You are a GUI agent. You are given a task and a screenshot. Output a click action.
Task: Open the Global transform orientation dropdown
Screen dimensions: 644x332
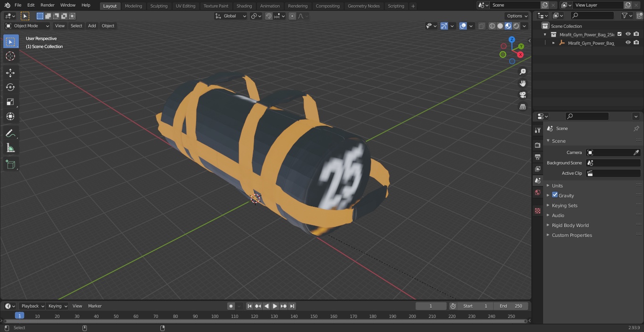(x=231, y=16)
